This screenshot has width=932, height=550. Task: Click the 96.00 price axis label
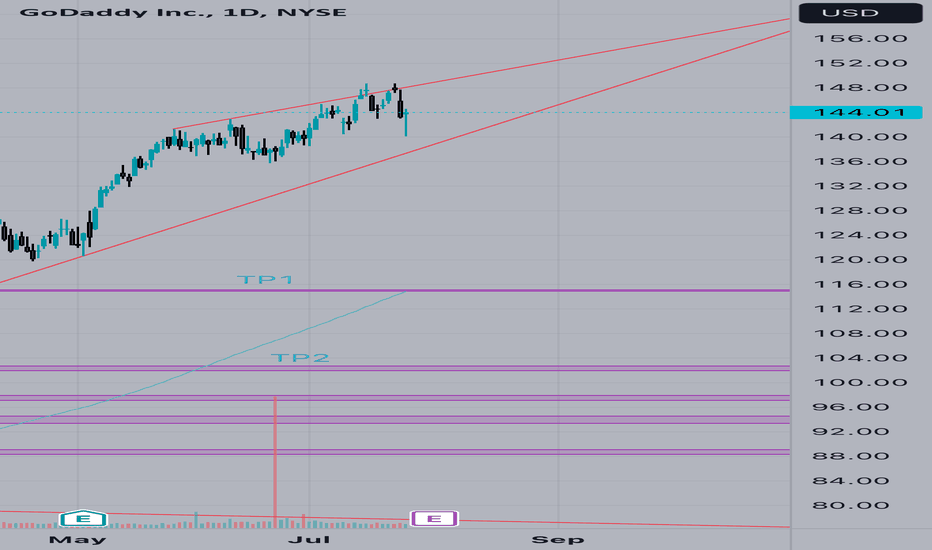pyautogui.click(x=851, y=407)
